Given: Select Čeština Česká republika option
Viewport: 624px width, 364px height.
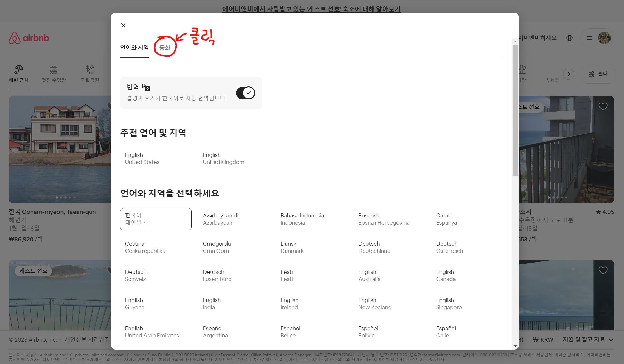Looking at the screenshot, I should [x=156, y=247].
